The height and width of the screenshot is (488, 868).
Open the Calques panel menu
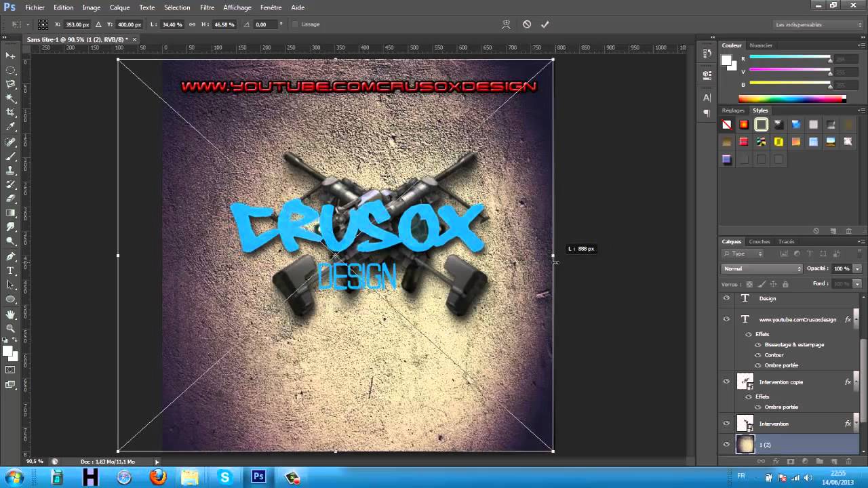[x=861, y=242]
